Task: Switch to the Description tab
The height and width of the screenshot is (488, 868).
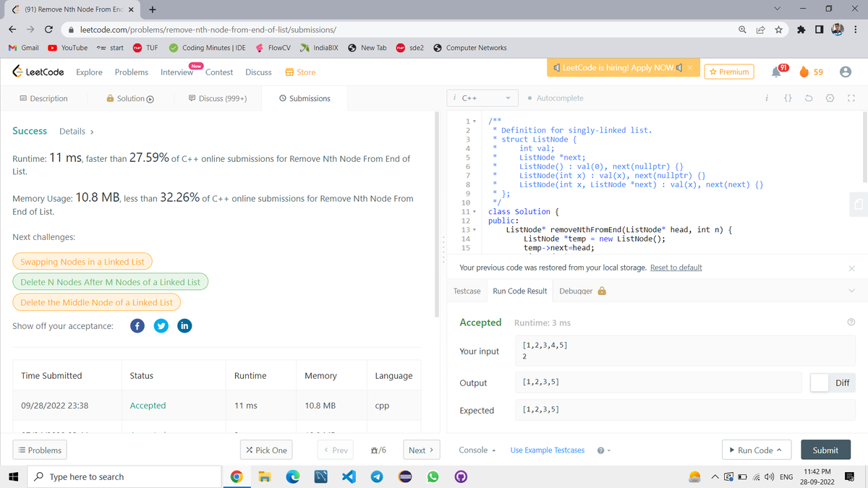Action: [x=43, y=98]
